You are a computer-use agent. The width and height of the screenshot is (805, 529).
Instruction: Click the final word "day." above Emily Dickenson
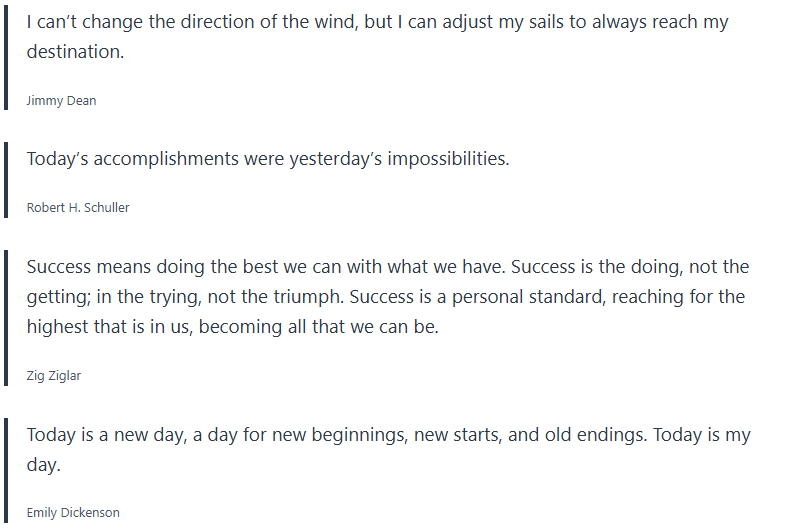pyautogui.click(x=44, y=465)
